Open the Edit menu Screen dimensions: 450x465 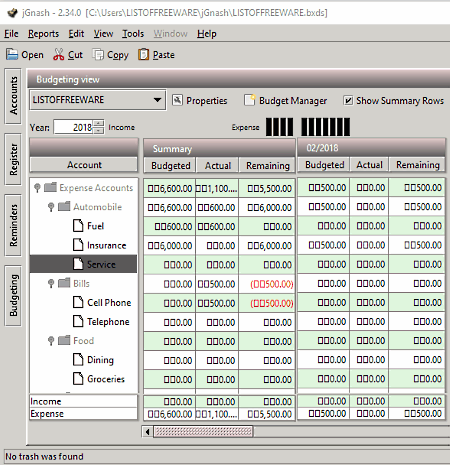coord(76,34)
